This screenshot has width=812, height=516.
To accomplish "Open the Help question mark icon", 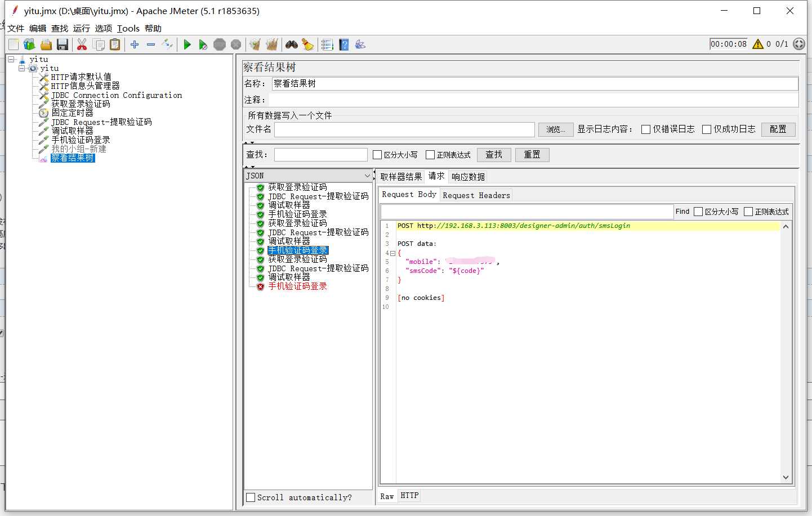I will 344,44.
